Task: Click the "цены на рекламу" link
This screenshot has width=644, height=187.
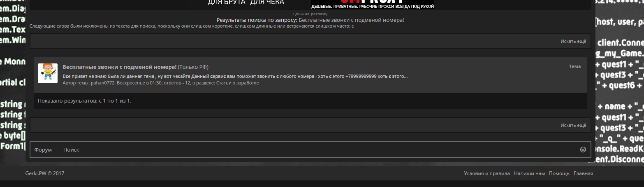Action: (310, 14)
